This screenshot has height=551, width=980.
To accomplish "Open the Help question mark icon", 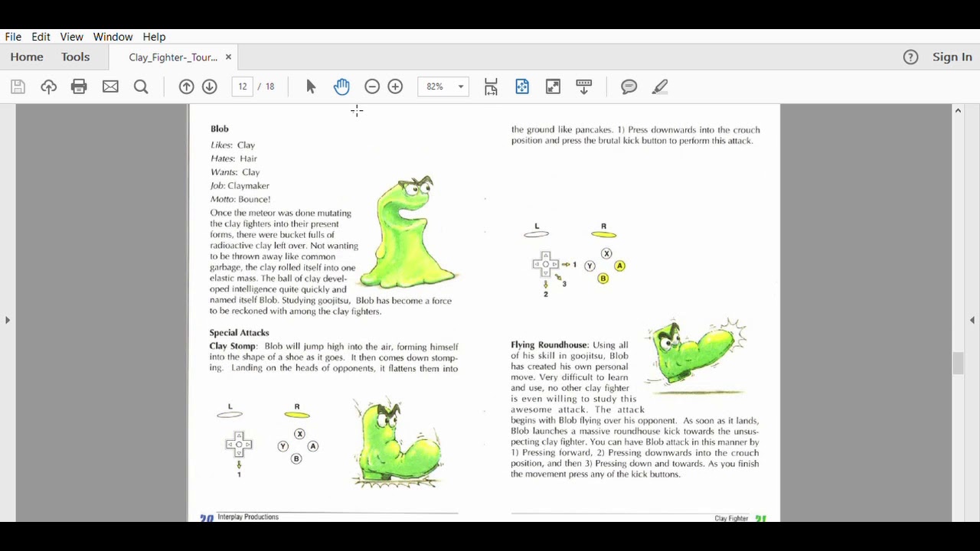I will point(910,57).
